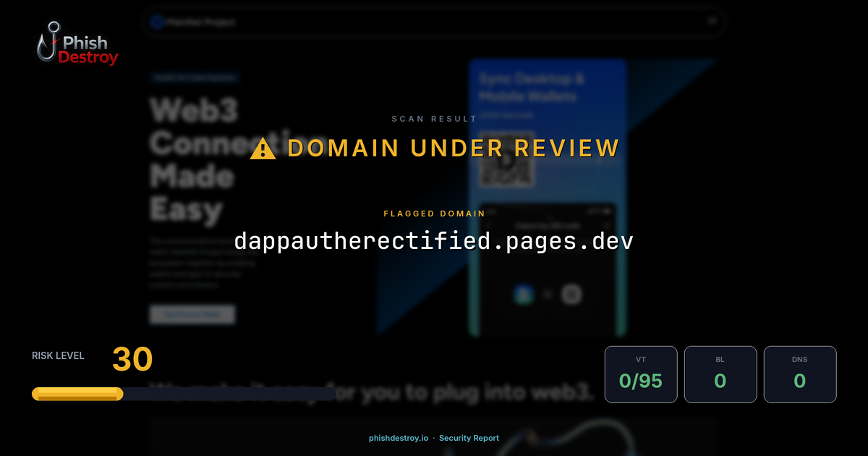Image resolution: width=868 pixels, height=456 pixels.
Task: Select the DNS status indicator
Action: pyautogui.click(x=800, y=374)
